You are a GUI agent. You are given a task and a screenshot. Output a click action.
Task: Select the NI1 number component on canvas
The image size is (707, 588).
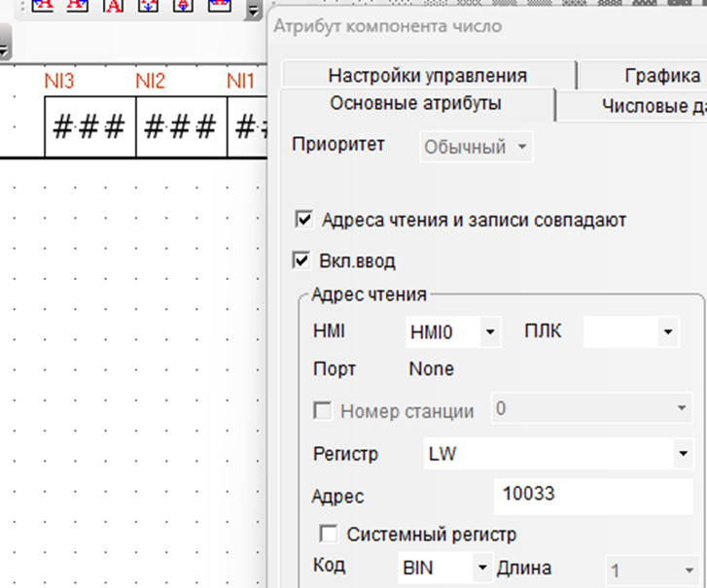pyautogui.click(x=247, y=126)
